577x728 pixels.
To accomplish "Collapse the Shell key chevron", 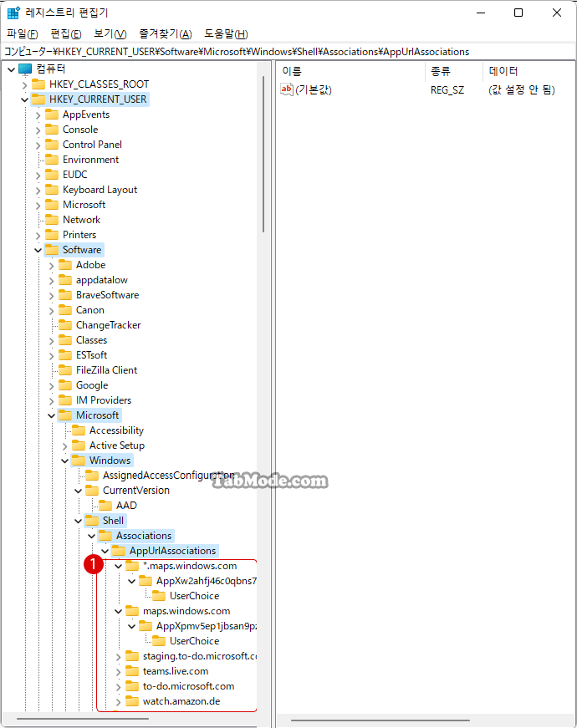I will click(x=78, y=522).
